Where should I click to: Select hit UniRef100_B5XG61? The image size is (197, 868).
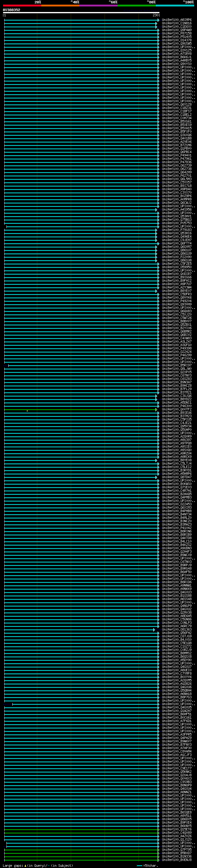click(x=177, y=121)
